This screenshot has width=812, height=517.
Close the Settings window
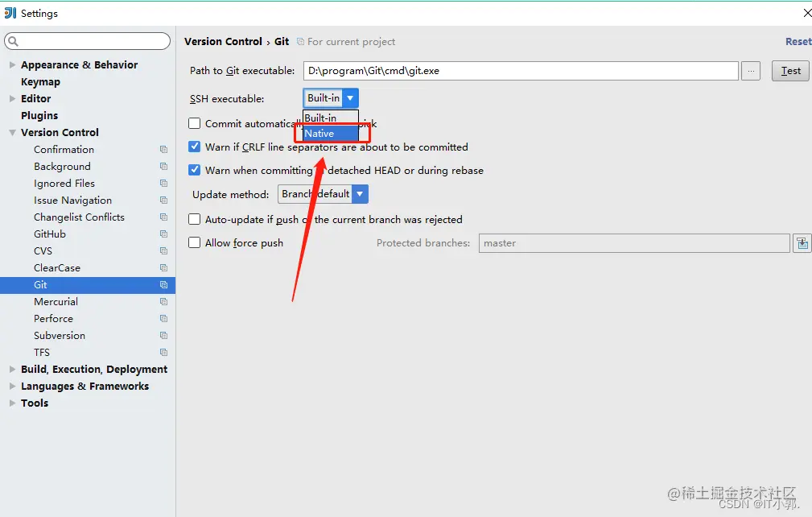[807, 13]
